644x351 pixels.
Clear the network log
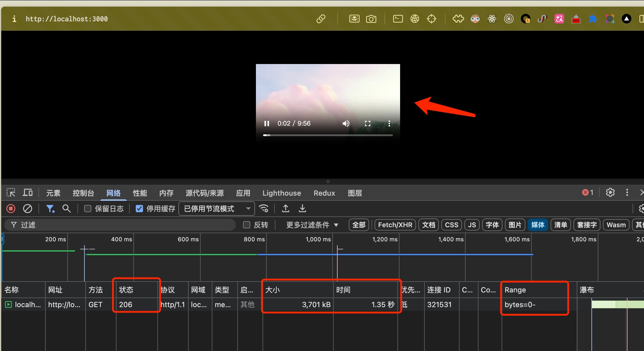tap(28, 209)
